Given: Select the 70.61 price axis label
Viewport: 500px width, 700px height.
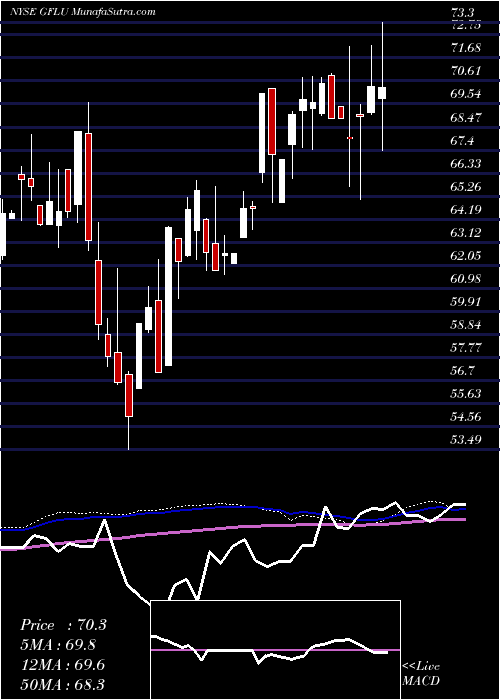Looking at the screenshot, I should (466, 71).
